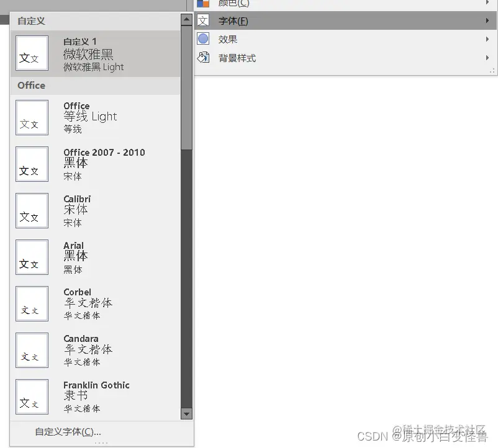Select the Arial font theme thumbnail

[x=32, y=258]
